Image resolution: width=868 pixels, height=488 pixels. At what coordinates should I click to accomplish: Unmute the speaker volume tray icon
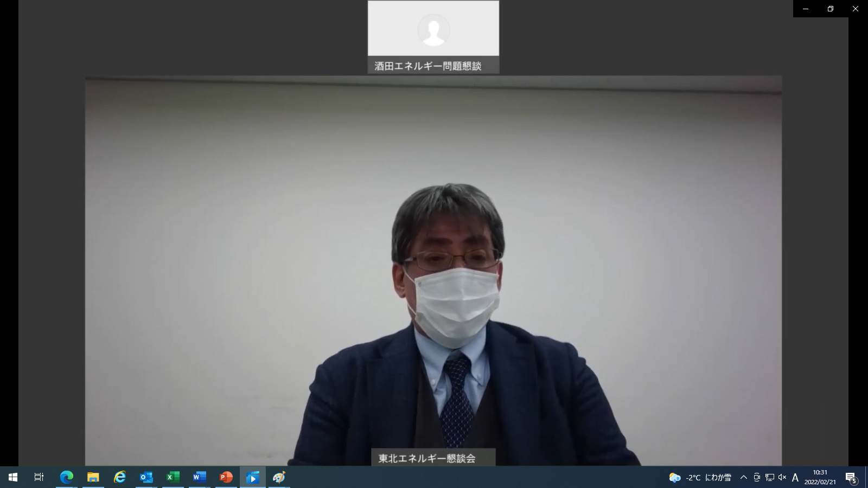pos(782,477)
